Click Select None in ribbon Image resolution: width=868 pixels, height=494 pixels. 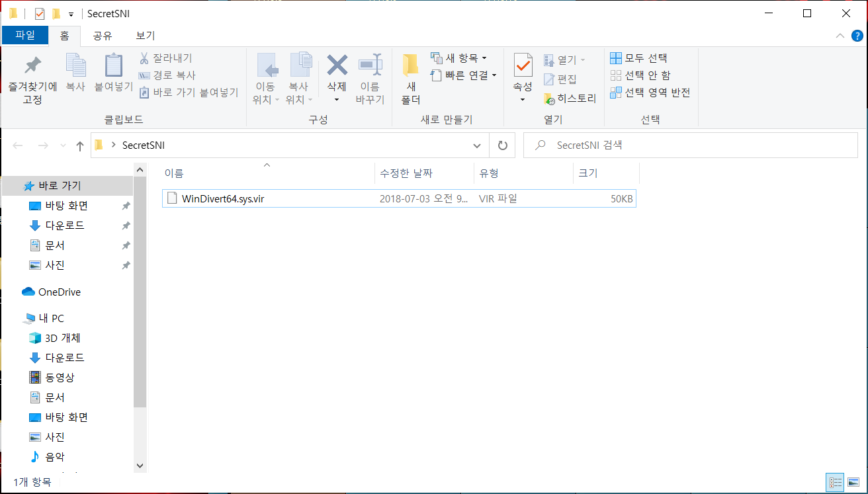pos(640,75)
